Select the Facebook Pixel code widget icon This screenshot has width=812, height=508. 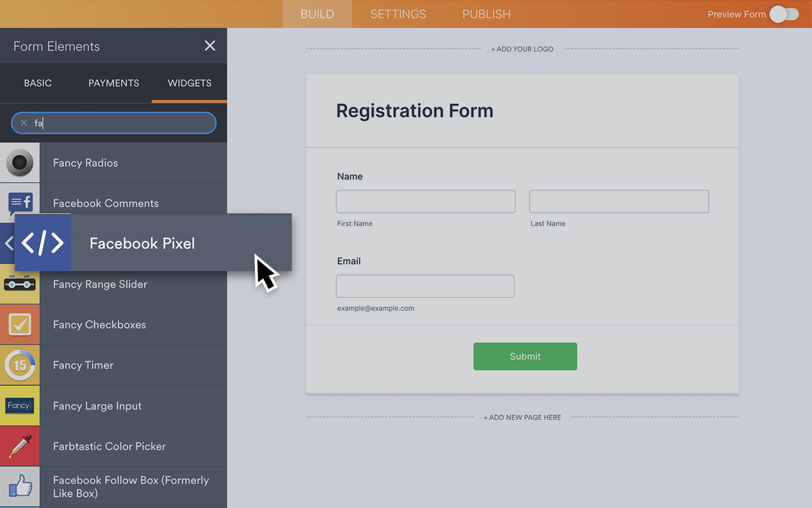[x=42, y=243]
